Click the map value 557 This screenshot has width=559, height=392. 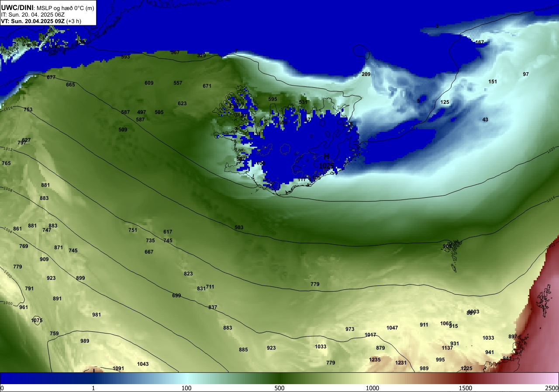pyautogui.click(x=178, y=83)
